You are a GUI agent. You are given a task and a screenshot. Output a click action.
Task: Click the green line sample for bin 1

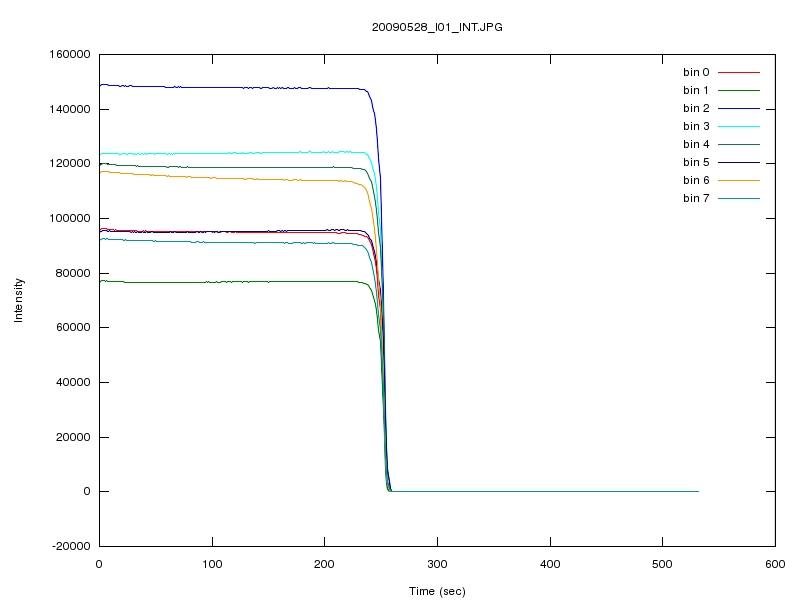pyautogui.click(x=739, y=90)
